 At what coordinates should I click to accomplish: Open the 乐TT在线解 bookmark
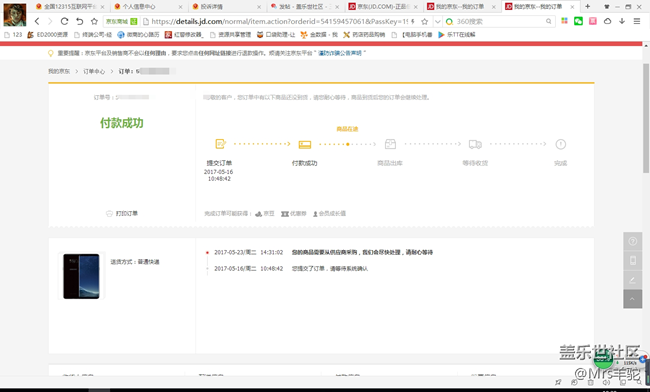point(456,35)
